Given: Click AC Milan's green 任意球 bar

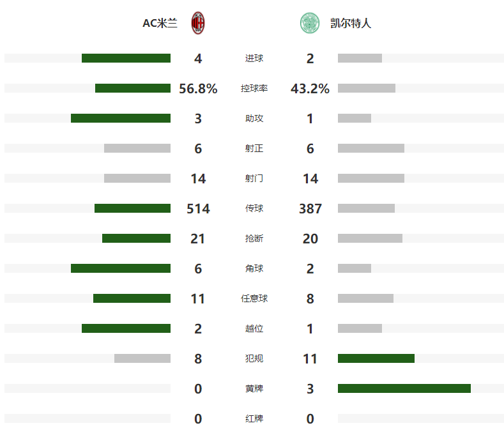Looking at the screenshot, I should 132,298.
